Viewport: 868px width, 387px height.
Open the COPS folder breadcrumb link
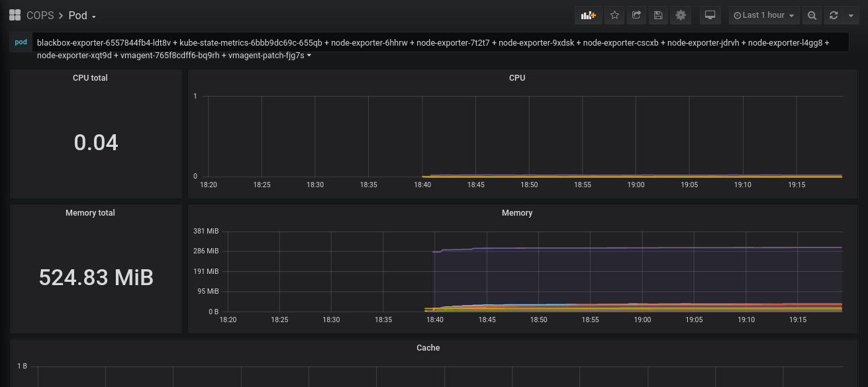point(40,15)
